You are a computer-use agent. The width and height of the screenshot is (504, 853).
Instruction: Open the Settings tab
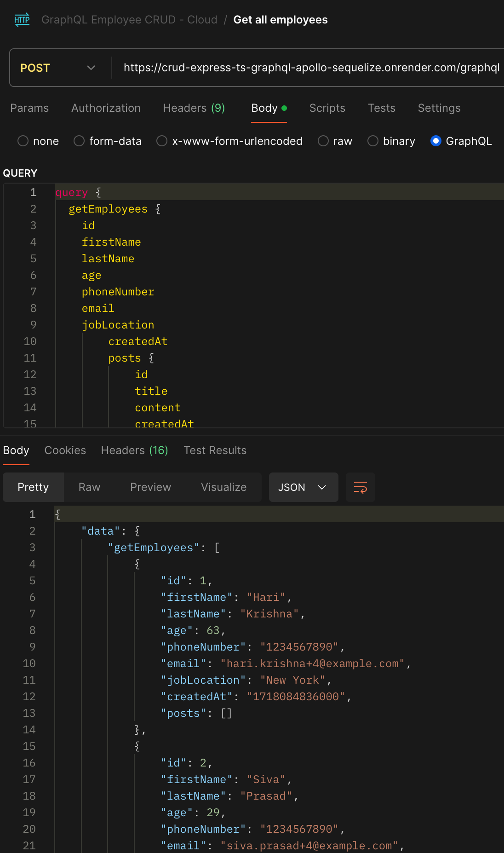pyautogui.click(x=439, y=108)
